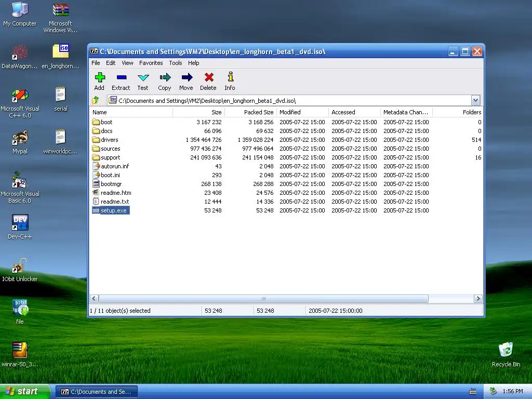Open the File menu
The image size is (532, 399).
[96, 63]
